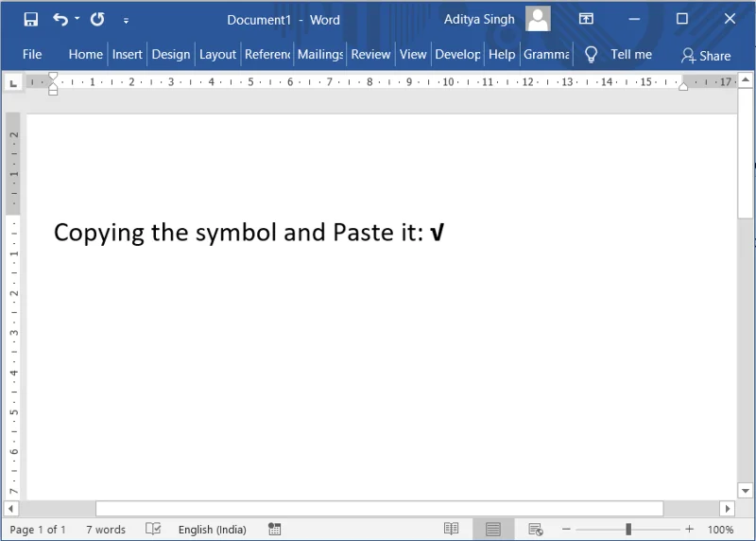Click the horizontal scrollbar right arrow
The image size is (756, 541).
pyautogui.click(x=728, y=508)
